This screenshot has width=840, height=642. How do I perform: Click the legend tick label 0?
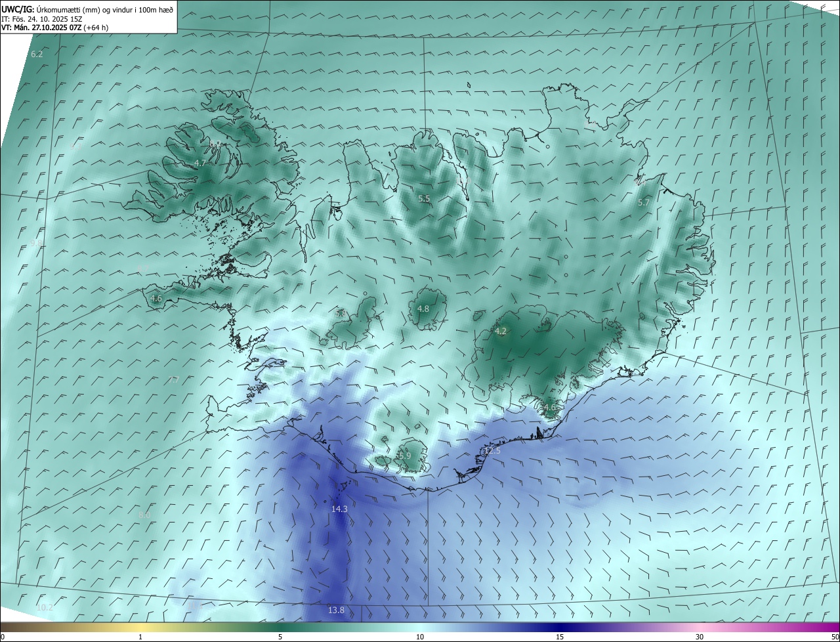coord(3,637)
